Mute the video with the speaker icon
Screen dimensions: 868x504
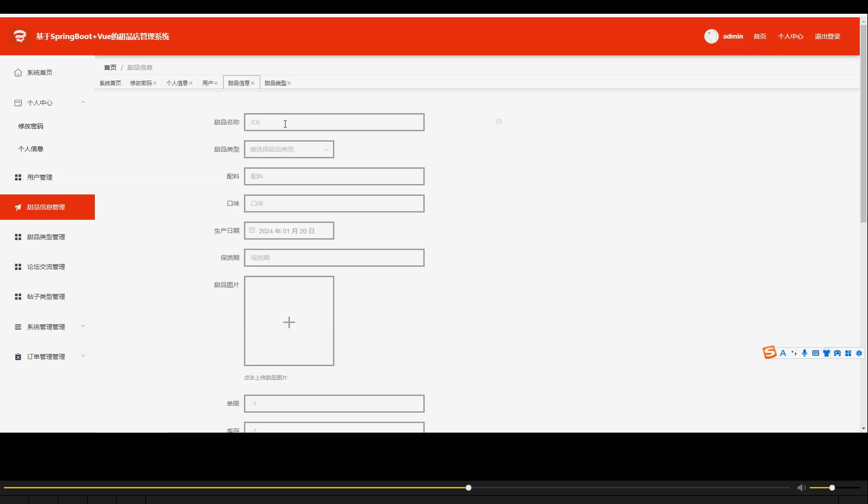coord(801,487)
